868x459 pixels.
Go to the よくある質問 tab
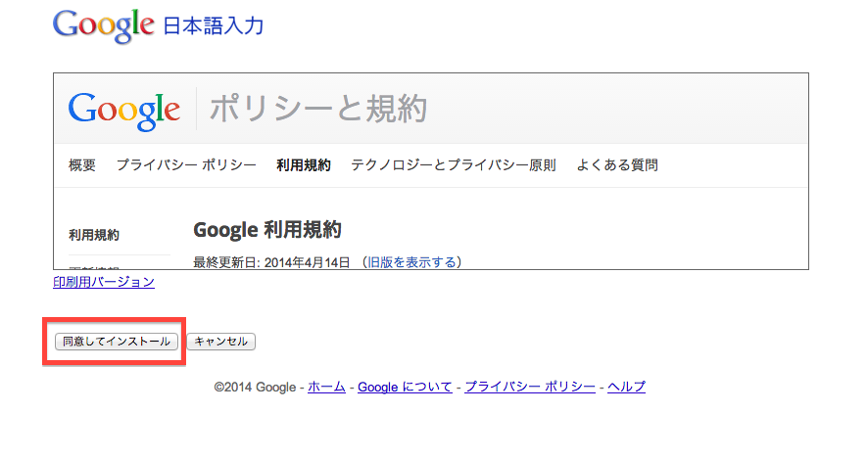tap(617, 165)
